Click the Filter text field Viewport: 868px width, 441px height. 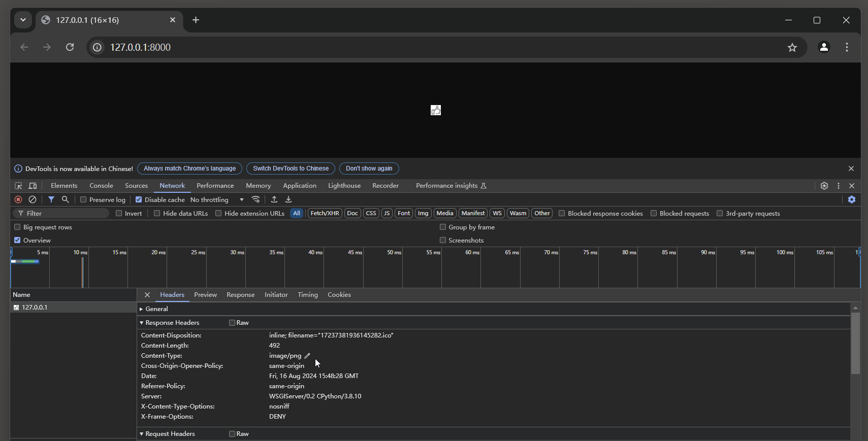(x=61, y=214)
